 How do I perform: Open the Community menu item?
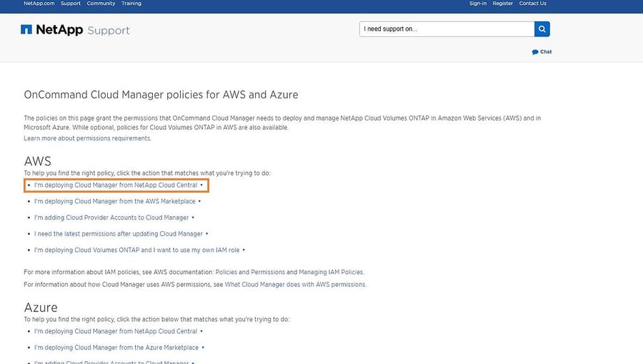(101, 4)
